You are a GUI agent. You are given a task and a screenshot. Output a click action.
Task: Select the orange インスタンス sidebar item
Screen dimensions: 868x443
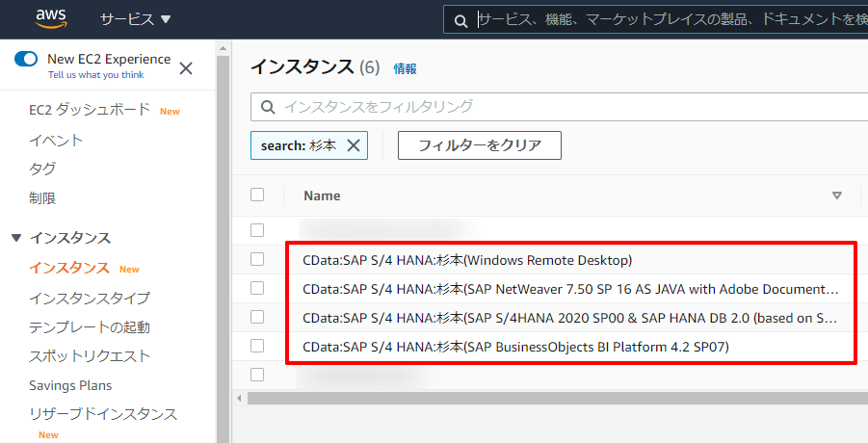[69, 268]
